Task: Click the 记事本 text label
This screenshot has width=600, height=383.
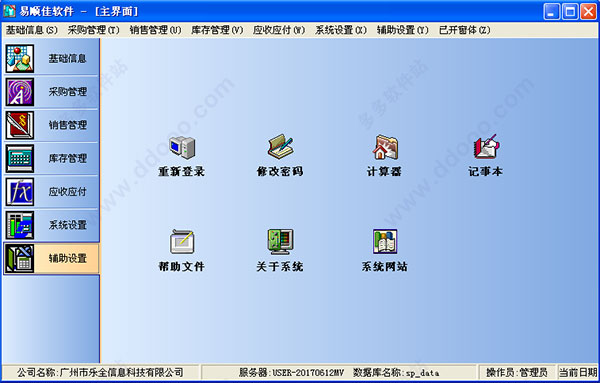Action: click(486, 171)
